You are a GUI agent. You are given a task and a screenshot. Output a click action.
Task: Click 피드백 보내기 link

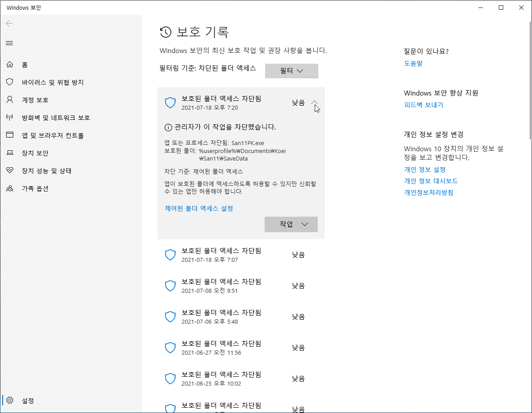pyautogui.click(x=424, y=105)
